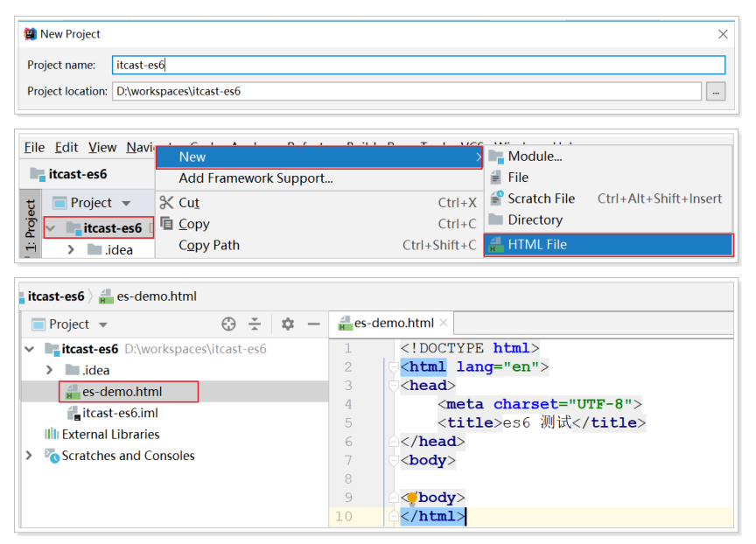756x544 pixels.
Task: Close the New Project dialog
Action: pos(722,34)
